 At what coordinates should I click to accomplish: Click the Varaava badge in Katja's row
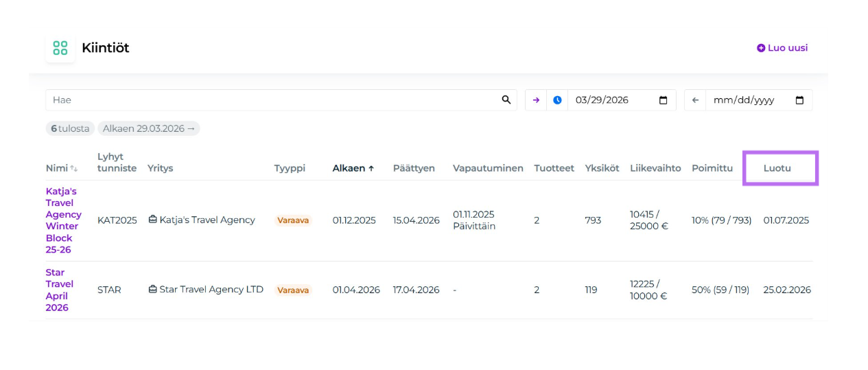pyautogui.click(x=293, y=220)
